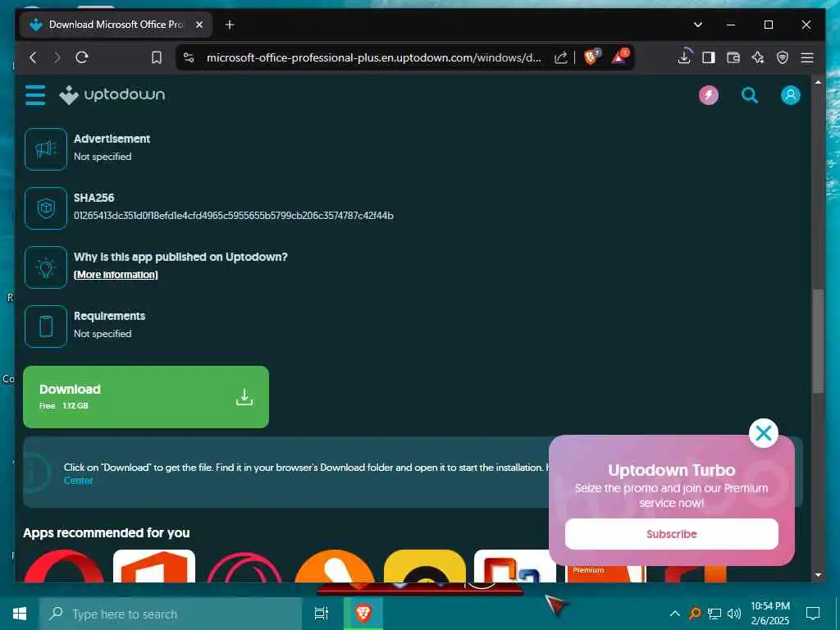840x630 pixels.
Task: Click the Requirements phone icon
Action: pos(46,326)
